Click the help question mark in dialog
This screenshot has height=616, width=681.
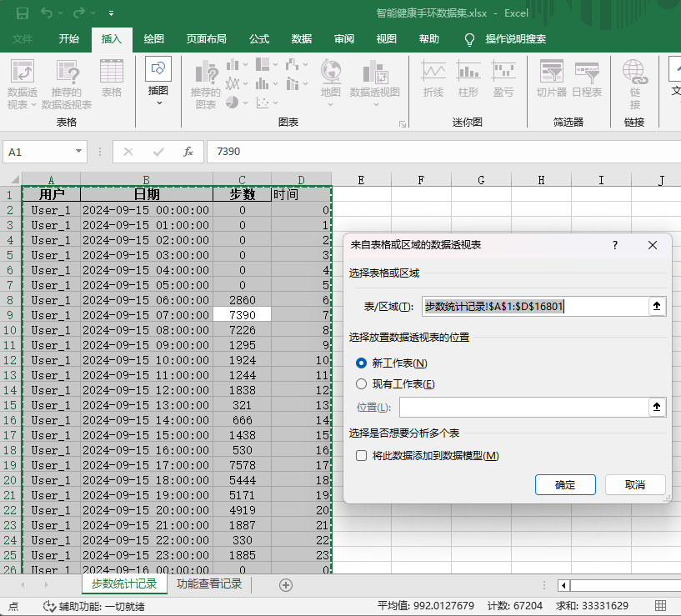point(615,245)
